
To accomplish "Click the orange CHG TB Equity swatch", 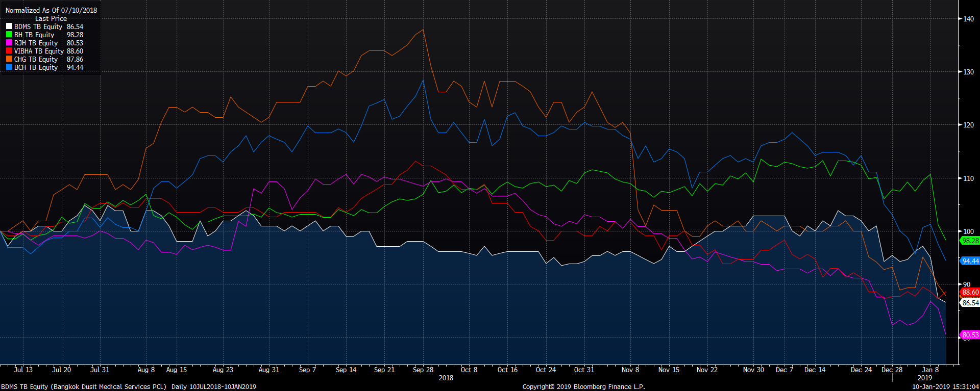I will tap(9, 59).
